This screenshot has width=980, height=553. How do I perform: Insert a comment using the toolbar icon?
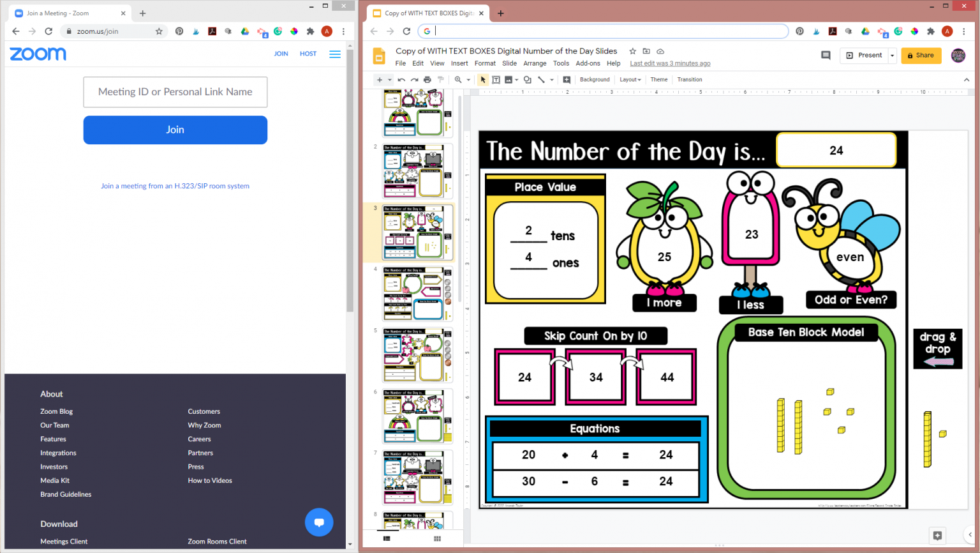[567, 79]
